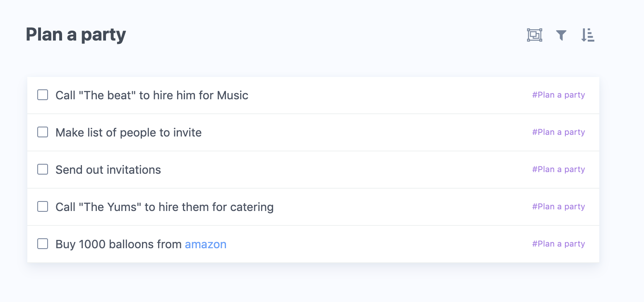Select the 'Send out invitations' task text
Image resolution: width=644 pixels, height=302 pixels.
pyautogui.click(x=108, y=170)
